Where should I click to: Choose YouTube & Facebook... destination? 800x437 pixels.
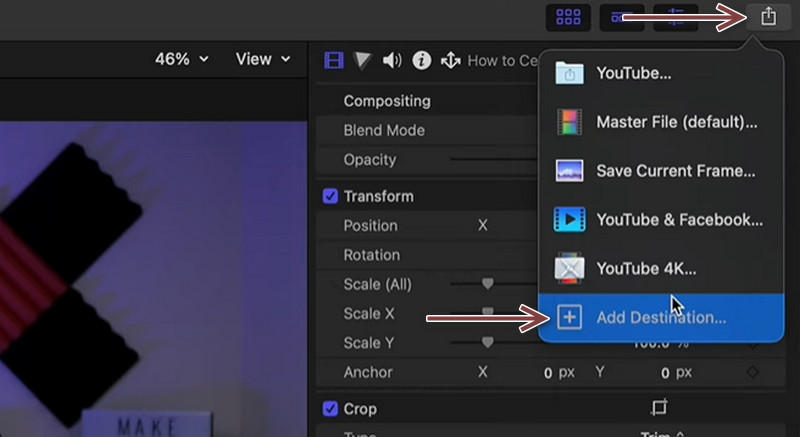(679, 219)
